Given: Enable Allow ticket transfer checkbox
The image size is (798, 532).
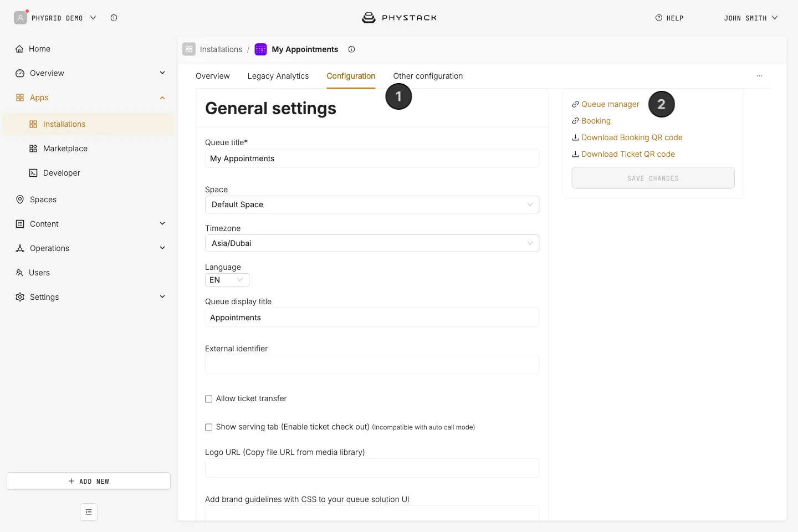Looking at the screenshot, I should point(209,399).
